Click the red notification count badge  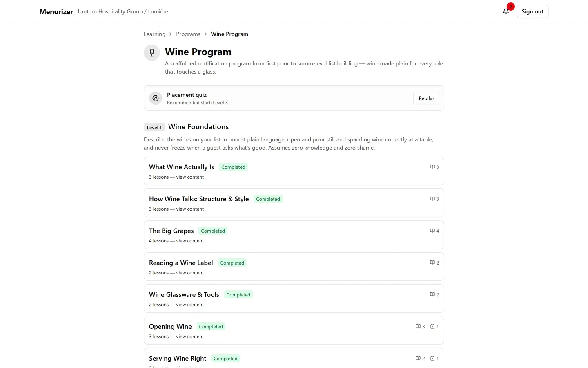click(510, 7)
